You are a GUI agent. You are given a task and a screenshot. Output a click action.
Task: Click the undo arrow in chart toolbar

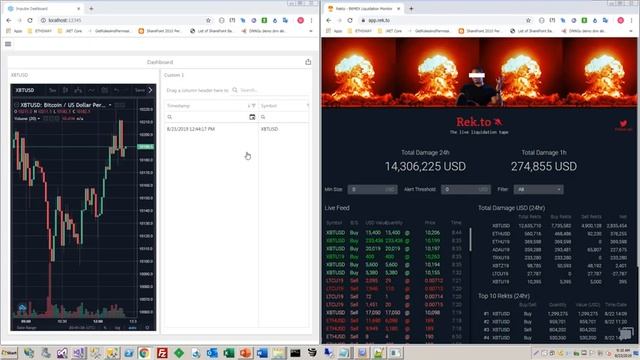pyautogui.click(x=117, y=90)
